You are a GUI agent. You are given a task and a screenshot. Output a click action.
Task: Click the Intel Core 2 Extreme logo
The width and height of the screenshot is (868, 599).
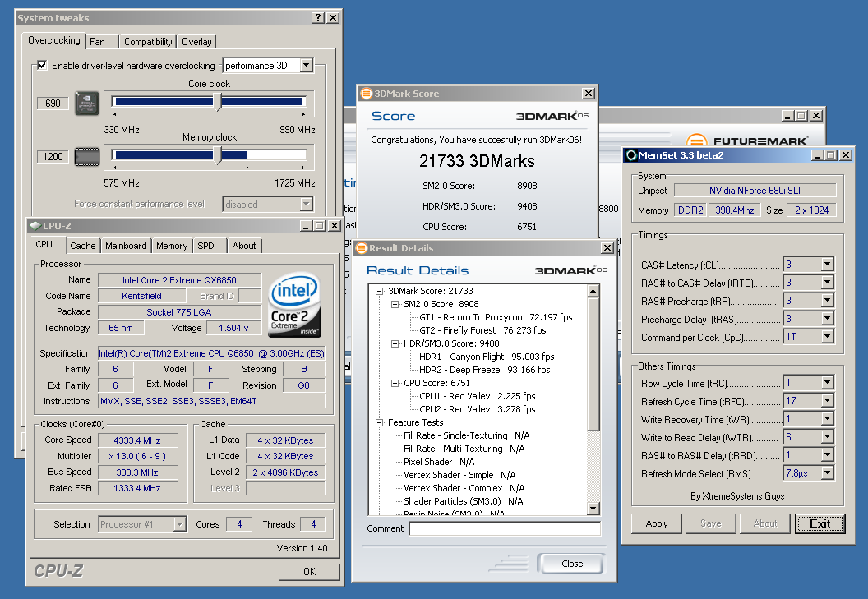click(293, 302)
